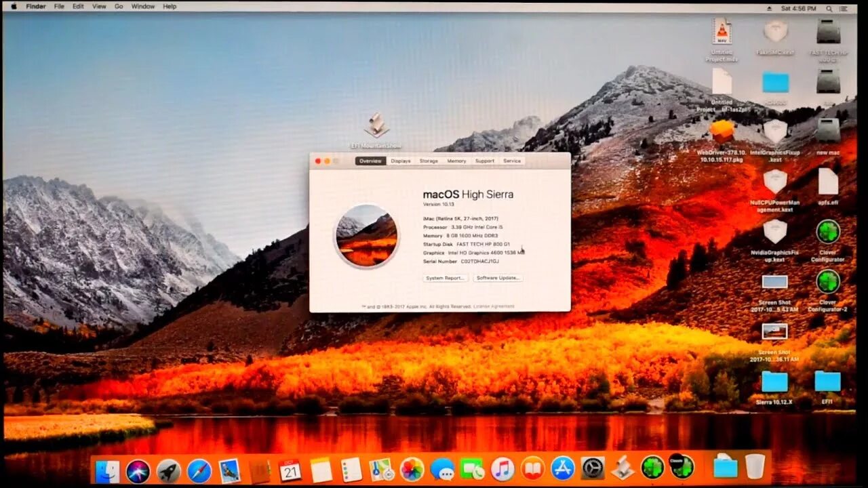Switch to the Displays tab
Viewport: 868px width, 488px height.
click(401, 161)
